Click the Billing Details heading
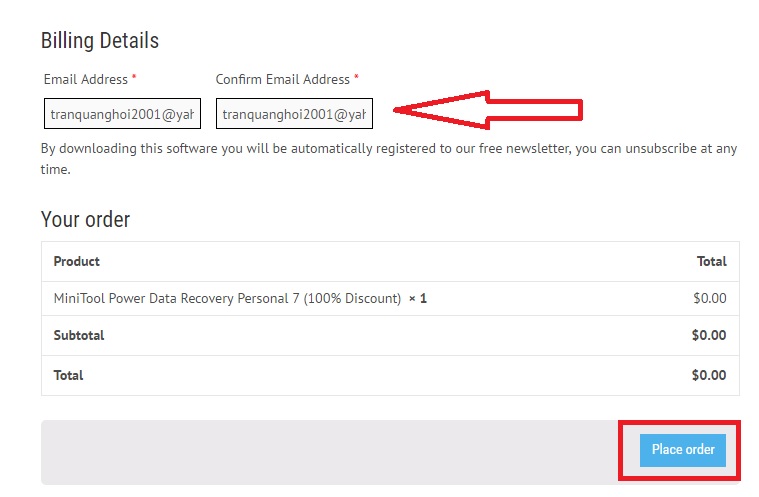The image size is (759, 497). pos(100,41)
